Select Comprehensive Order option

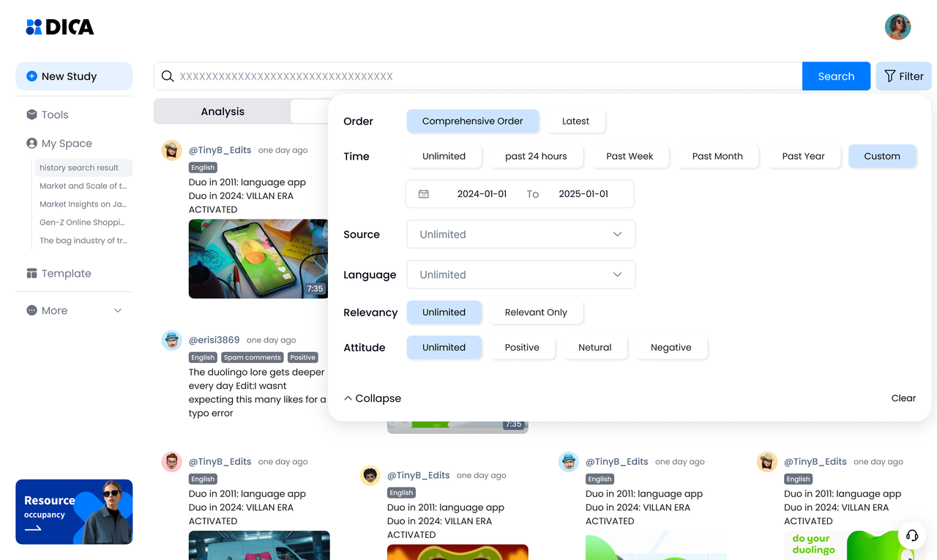(472, 121)
